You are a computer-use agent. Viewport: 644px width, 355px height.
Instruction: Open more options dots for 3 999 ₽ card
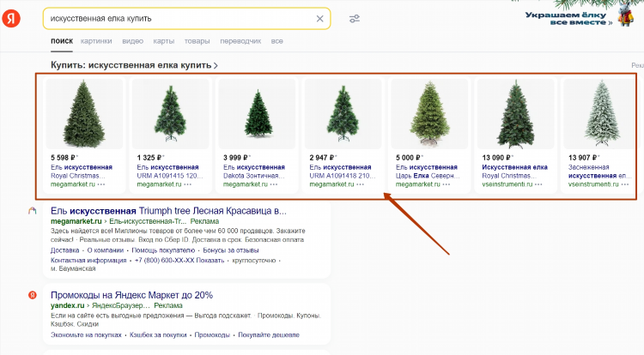click(x=274, y=184)
